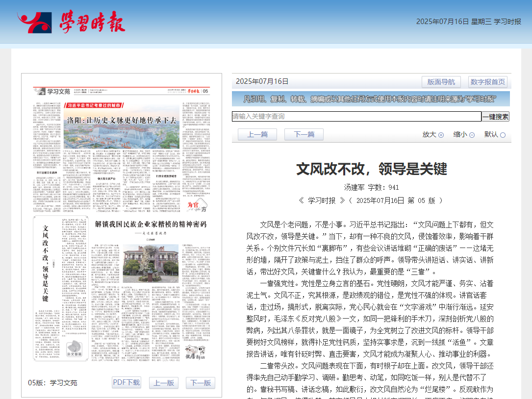
Task: Click the source line 《学习时报》第 05 版
Action: point(372,200)
